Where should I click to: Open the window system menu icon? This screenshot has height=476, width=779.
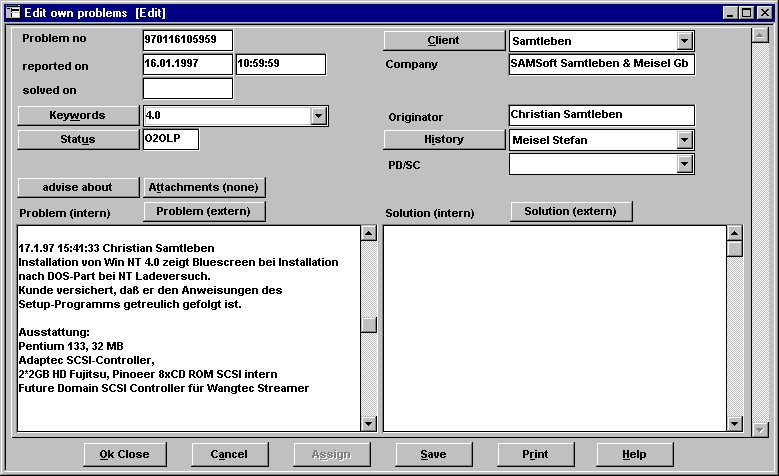(12, 13)
